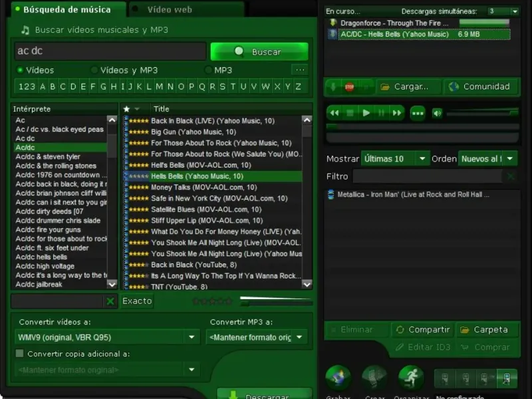Click the AC/DC Hells Bells download icon
This screenshot has height=399, width=532.
[333, 34]
